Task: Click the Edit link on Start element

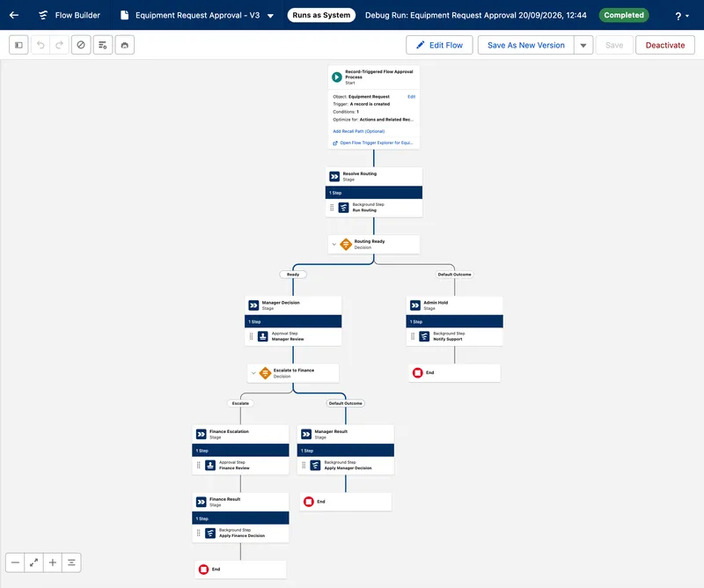Action: point(411,97)
